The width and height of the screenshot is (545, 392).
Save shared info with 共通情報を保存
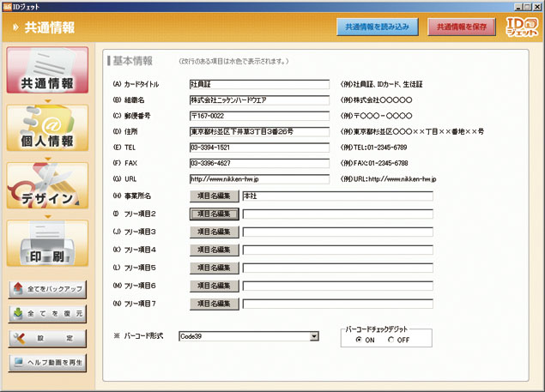click(x=462, y=27)
